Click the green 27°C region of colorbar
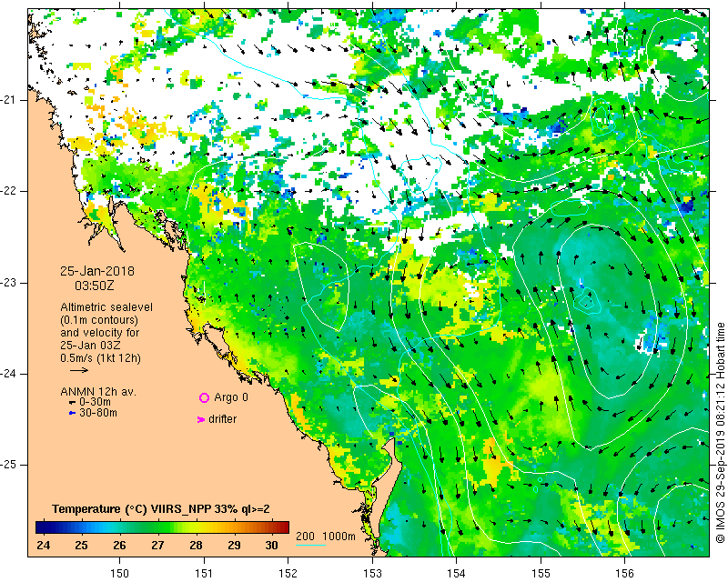 coord(157,527)
